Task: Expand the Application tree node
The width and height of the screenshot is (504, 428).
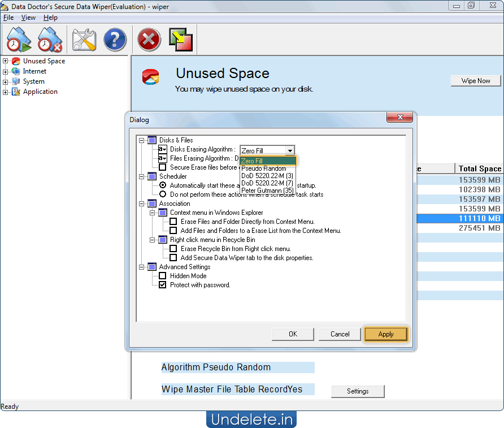Action: (6, 92)
